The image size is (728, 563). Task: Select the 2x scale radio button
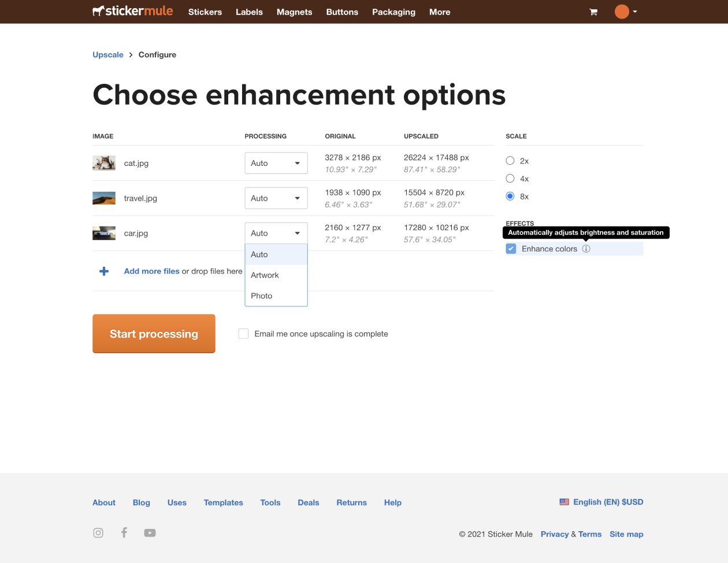(510, 161)
